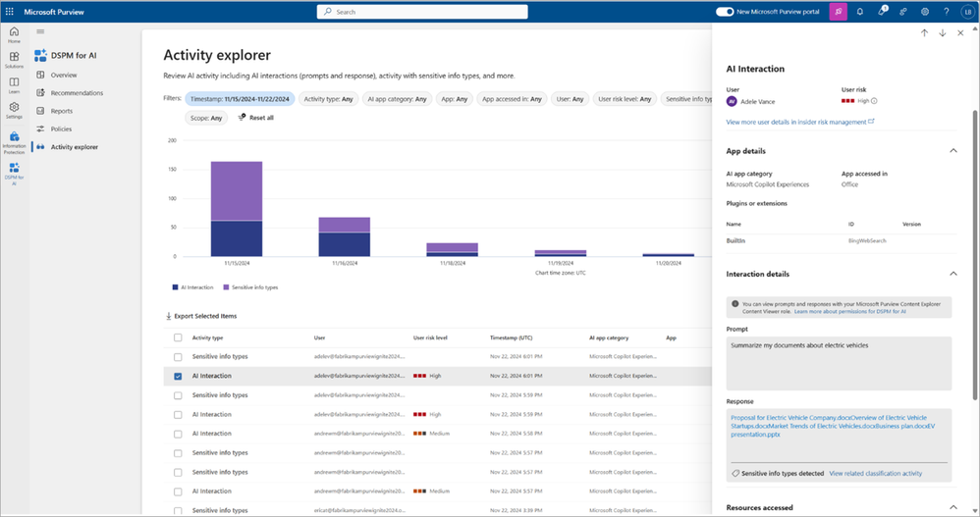Open Settings in the left rail

pos(14,110)
